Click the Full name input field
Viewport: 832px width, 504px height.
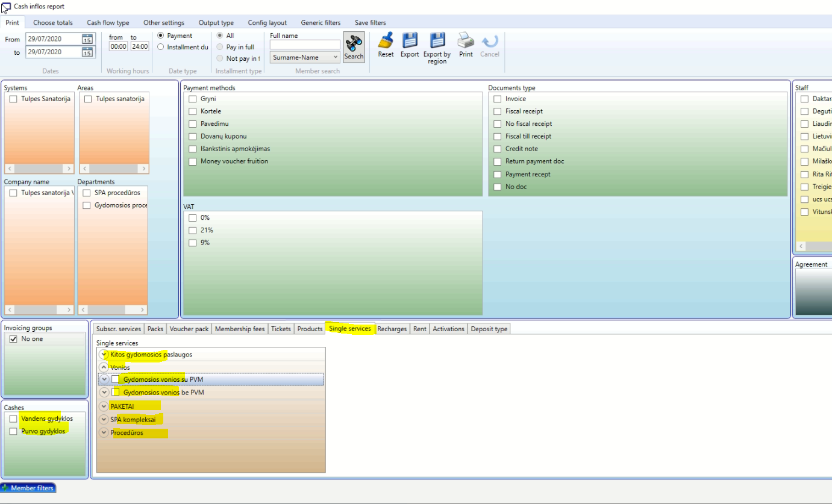pos(305,45)
